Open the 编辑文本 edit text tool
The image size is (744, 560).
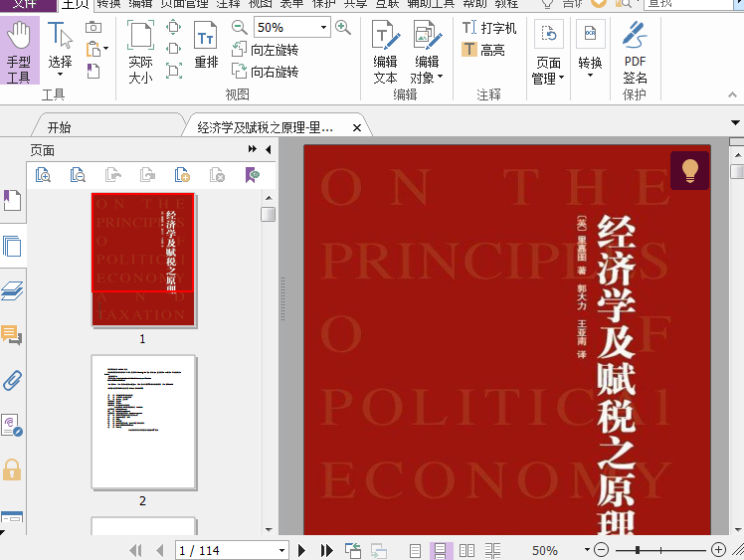coord(385,52)
